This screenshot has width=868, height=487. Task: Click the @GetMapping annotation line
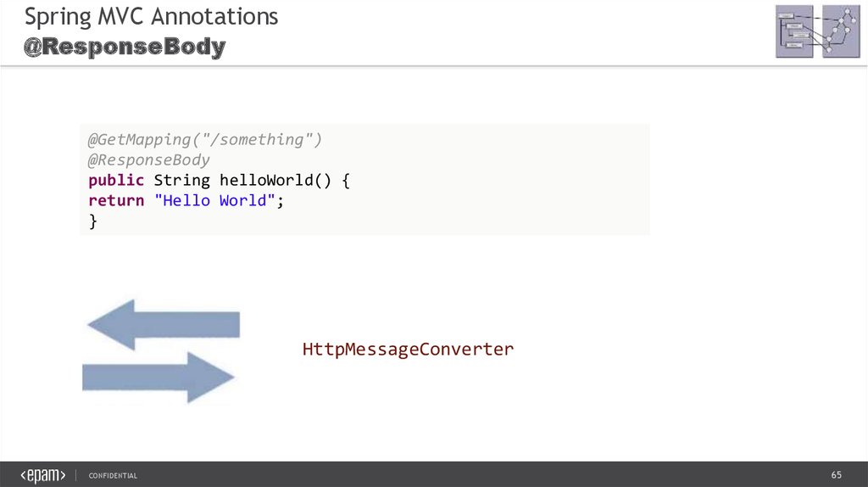coord(205,139)
